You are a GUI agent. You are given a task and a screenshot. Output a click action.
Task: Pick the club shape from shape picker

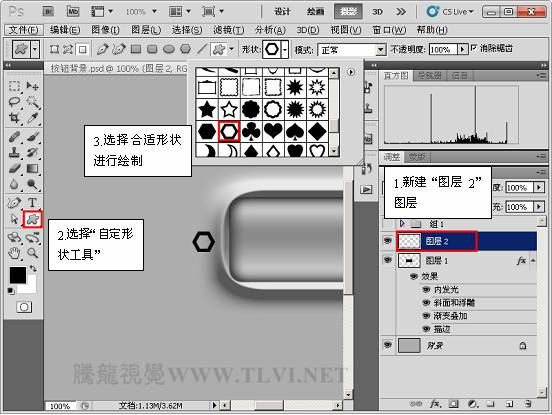point(251,132)
